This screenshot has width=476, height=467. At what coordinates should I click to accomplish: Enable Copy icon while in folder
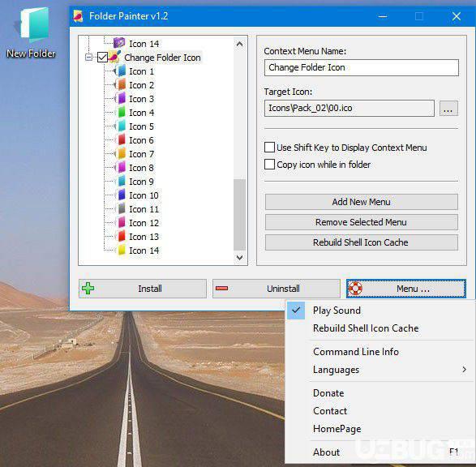pos(269,165)
